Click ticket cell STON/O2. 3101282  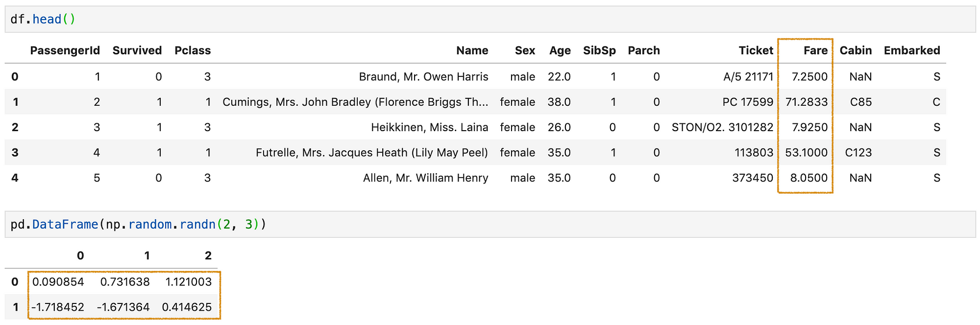click(x=722, y=127)
